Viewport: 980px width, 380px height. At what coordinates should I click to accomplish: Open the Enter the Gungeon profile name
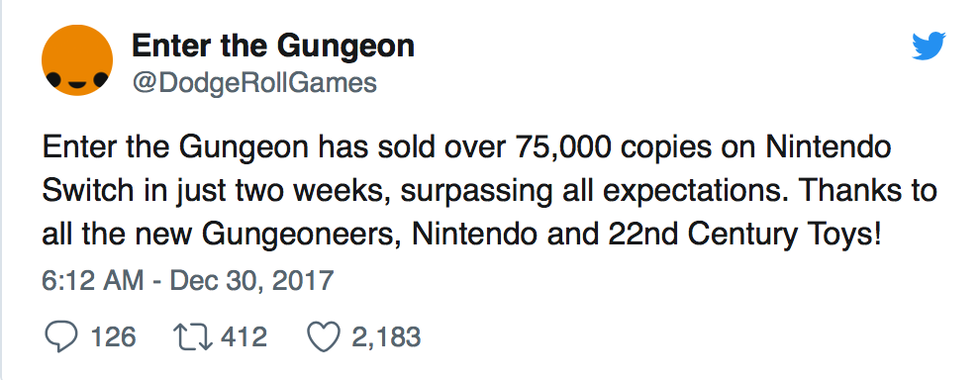tap(273, 46)
